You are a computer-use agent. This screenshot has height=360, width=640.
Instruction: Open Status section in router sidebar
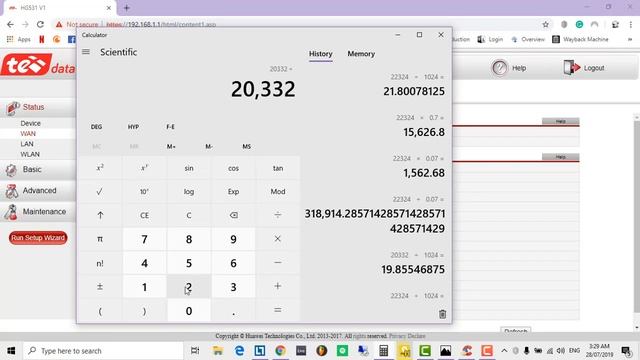pos(33,107)
